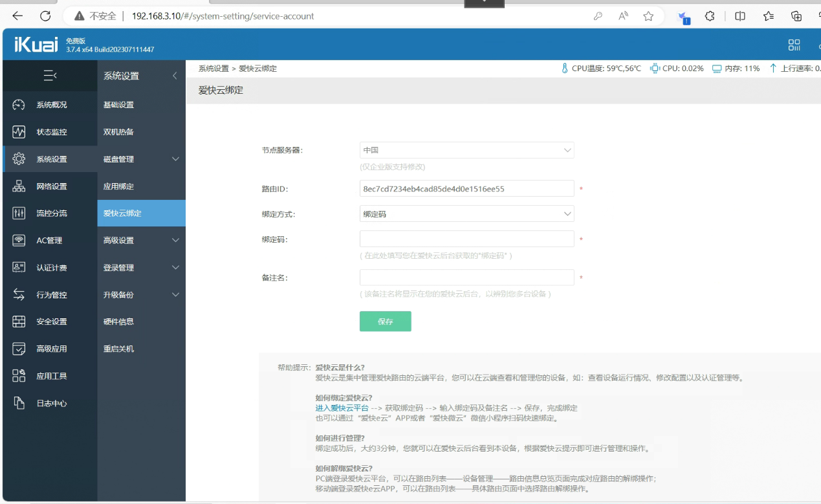
Task: Collapse the 系统设置 submenu panel chevron
Action: 175,76
